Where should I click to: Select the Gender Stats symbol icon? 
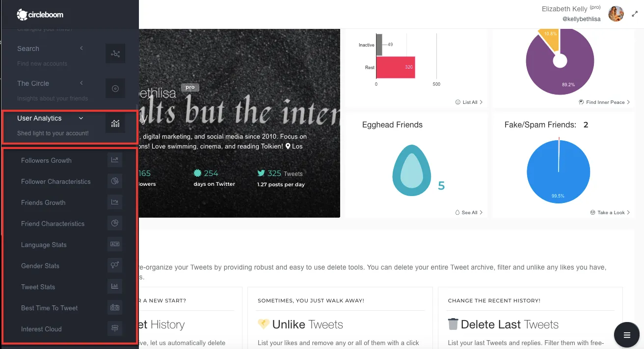[115, 265]
